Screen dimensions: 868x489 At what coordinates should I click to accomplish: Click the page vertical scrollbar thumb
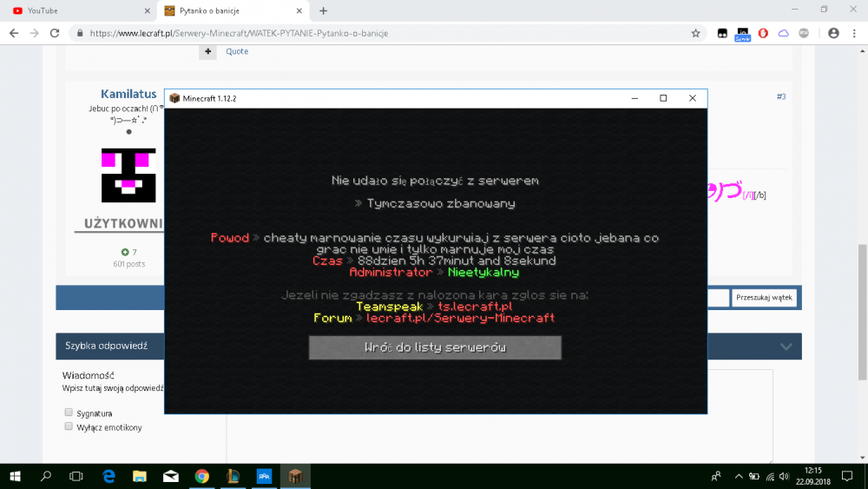coord(862,312)
